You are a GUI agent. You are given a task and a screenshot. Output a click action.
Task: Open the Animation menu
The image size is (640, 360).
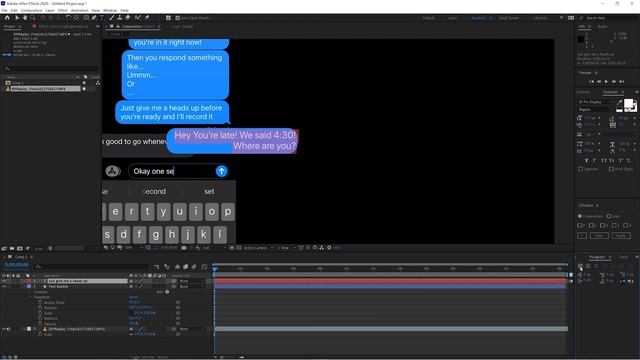[79, 10]
